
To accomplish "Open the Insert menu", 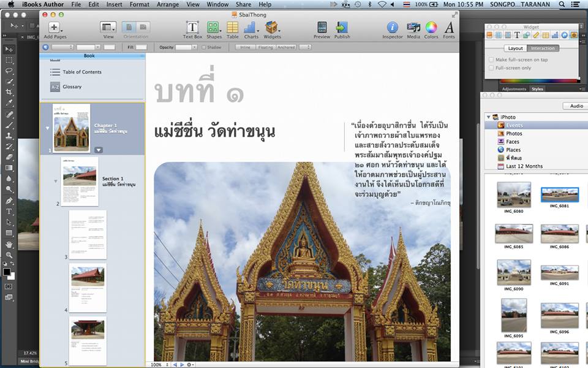I will coord(114,4).
